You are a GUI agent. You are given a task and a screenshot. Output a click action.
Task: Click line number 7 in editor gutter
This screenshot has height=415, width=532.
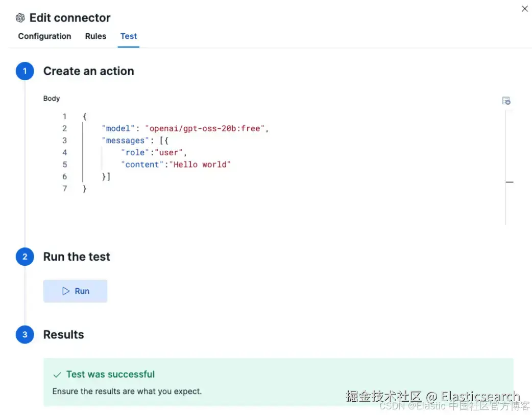(65, 189)
